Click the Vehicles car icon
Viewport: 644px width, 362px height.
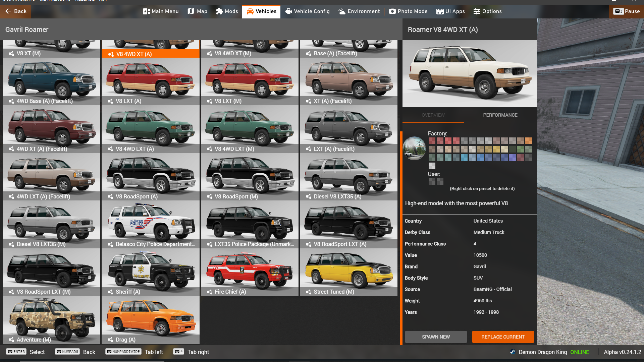click(250, 11)
